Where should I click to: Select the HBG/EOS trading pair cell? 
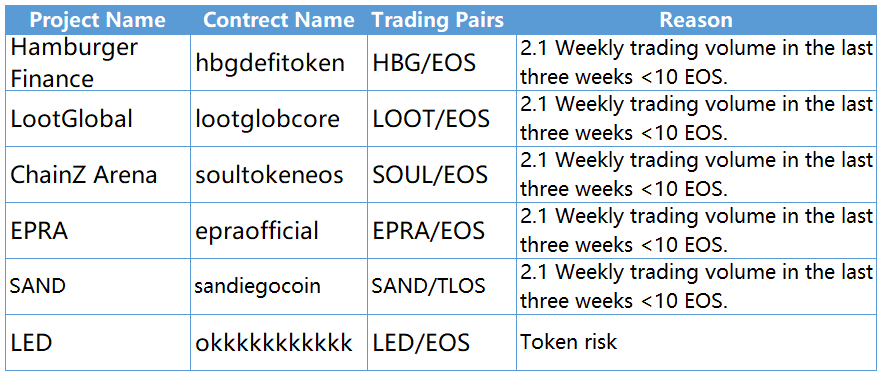tap(442, 63)
